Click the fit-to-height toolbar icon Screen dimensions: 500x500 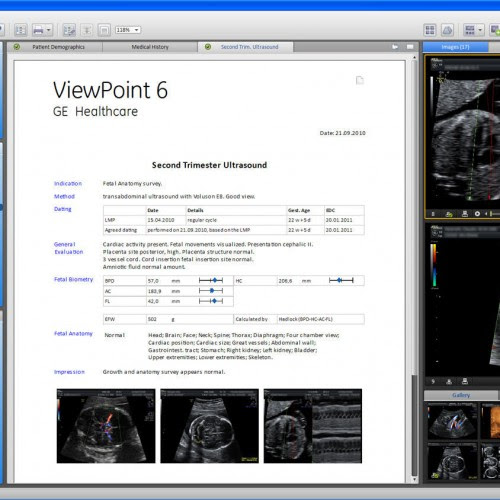coord(87,30)
